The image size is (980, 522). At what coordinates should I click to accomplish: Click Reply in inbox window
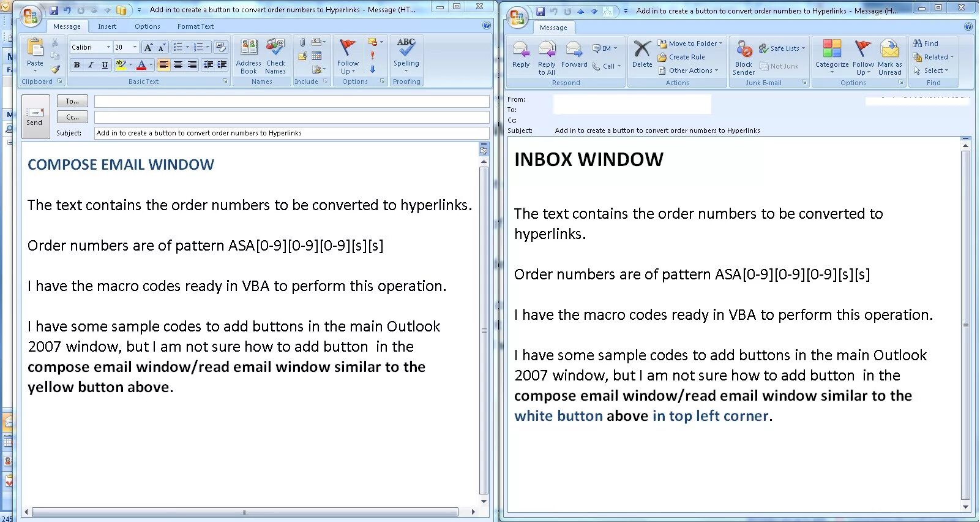tap(521, 56)
